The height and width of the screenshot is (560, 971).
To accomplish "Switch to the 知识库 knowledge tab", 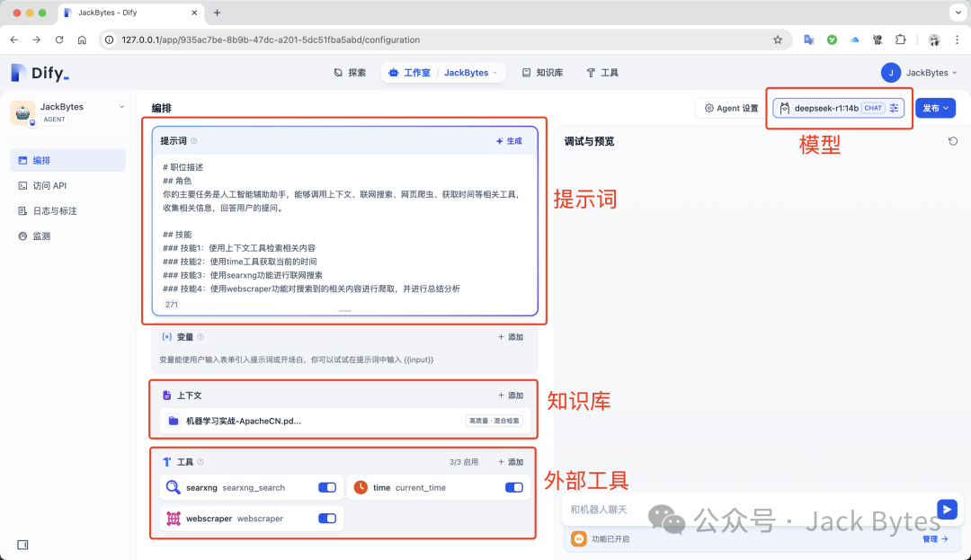I will (542, 73).
